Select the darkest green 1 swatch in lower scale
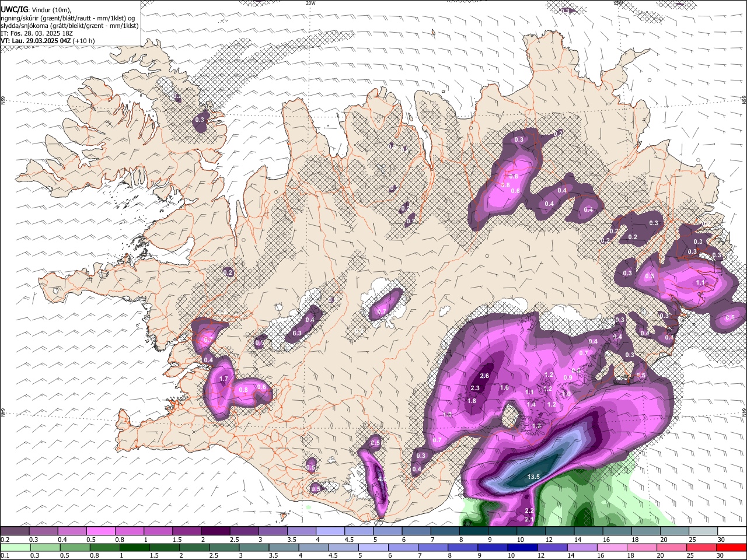The height and width of the screenshot is (560, 747). (134, 547)
